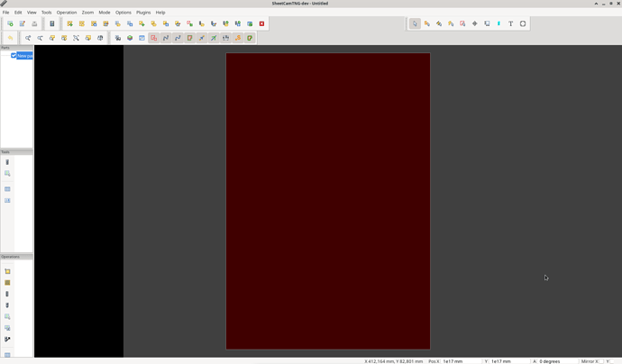Open the Mode menu

(105, 13)
